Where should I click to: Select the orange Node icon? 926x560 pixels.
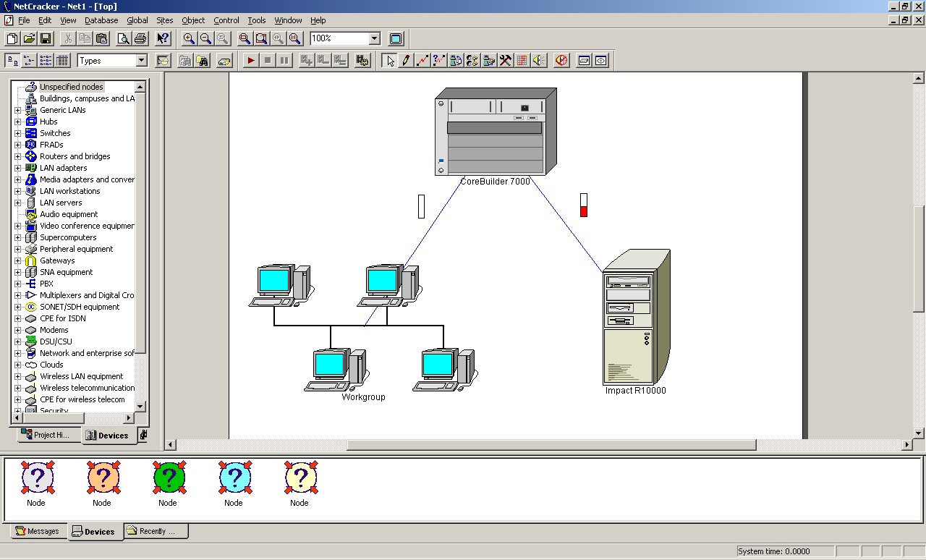point(102,478)
